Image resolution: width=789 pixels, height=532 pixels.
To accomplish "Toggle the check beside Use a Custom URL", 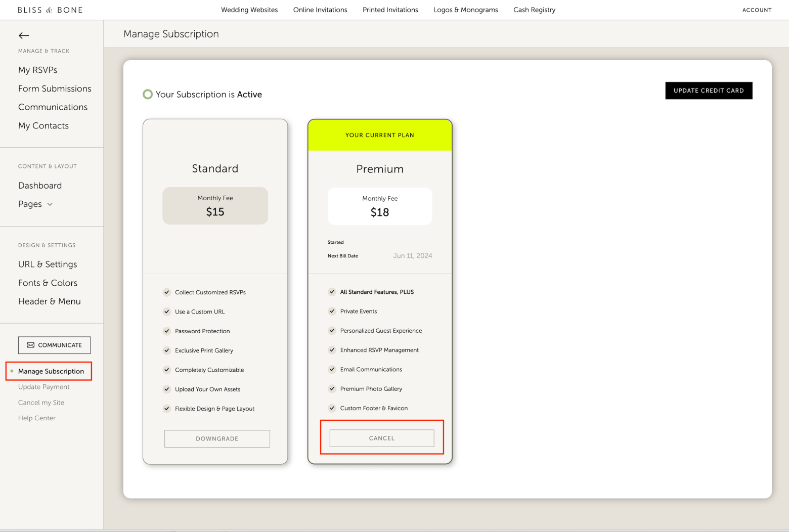I will [x=167, y=312].
